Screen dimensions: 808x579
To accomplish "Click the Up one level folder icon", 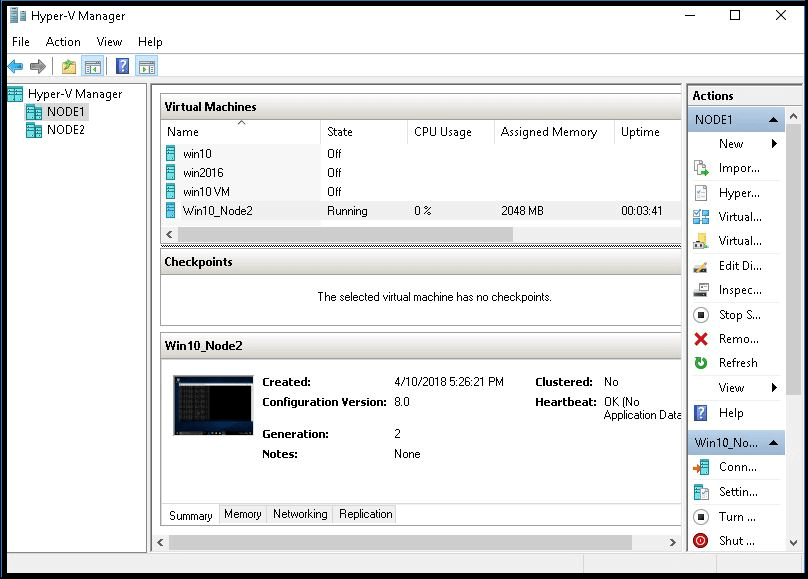I will tap(69, 66).
